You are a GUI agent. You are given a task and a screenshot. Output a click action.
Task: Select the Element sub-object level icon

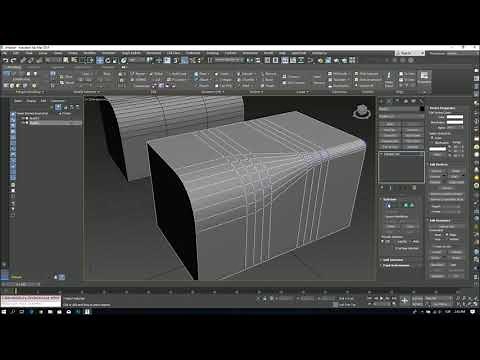[412, 205]
